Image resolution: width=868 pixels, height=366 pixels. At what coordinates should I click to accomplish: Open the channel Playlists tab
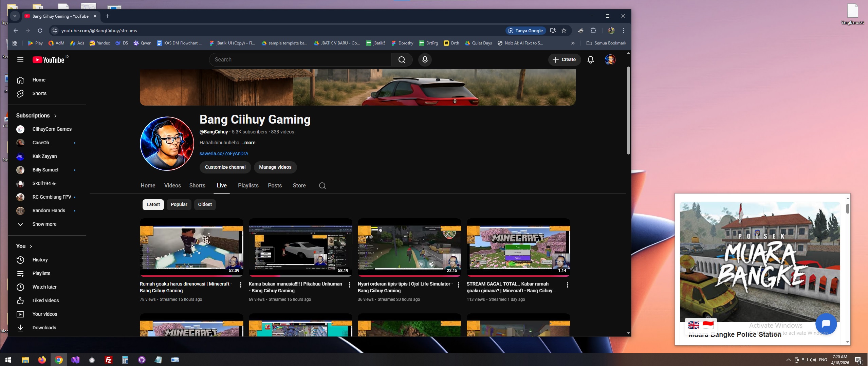click(248, 186)
